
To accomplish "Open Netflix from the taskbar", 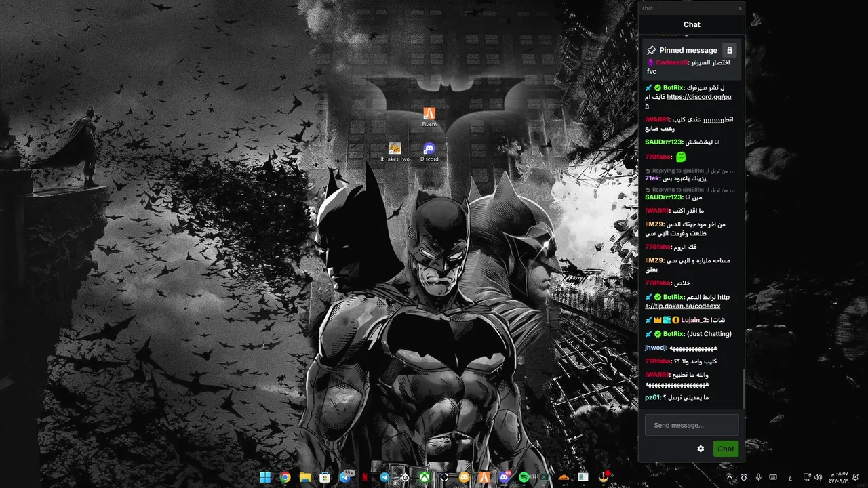I will coord(365,477).
